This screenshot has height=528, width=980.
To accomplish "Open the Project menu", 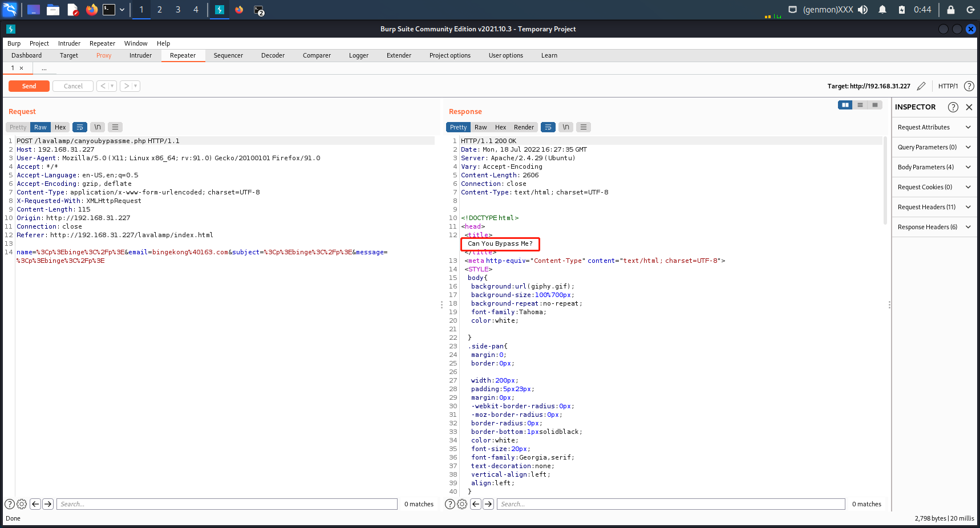I will pos(39,43).
